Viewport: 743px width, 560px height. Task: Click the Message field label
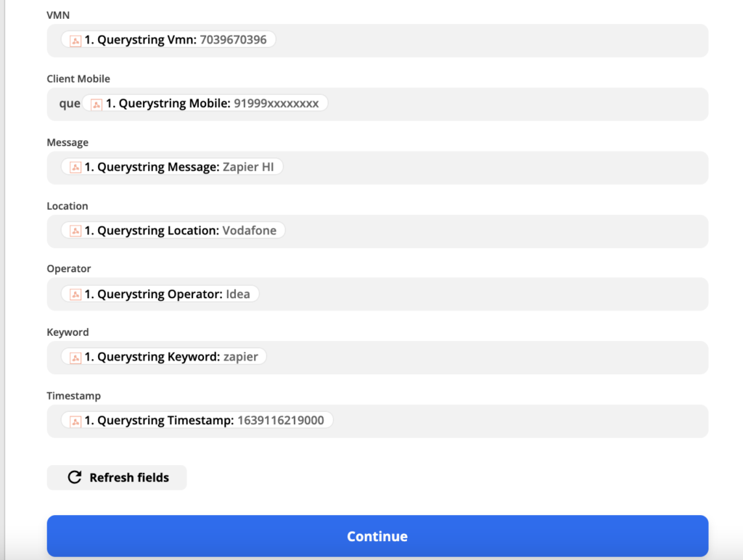point(67,142)
